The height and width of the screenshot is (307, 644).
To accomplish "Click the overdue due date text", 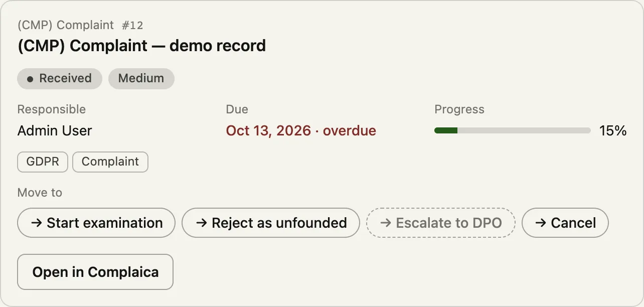I will tap(301, 131).
